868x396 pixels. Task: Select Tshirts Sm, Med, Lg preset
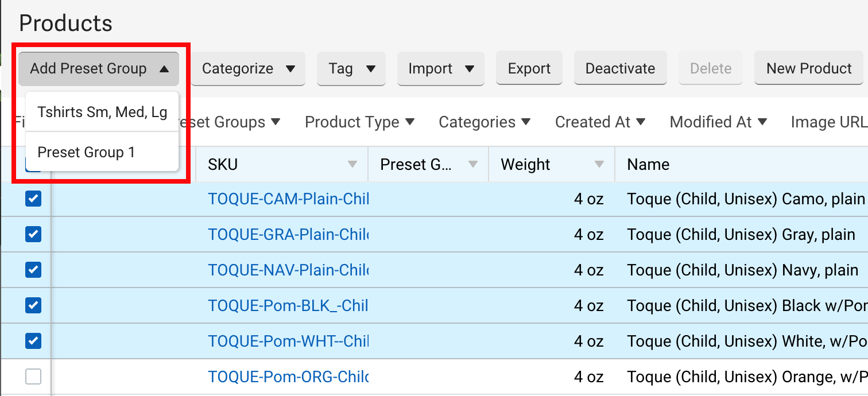(x=102, y=112)
